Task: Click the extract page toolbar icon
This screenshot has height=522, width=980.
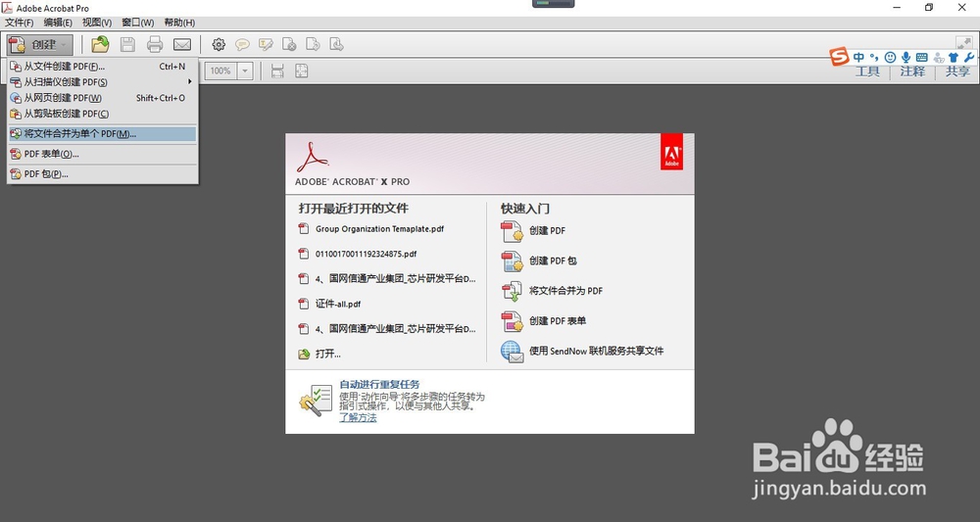Action: pos(336,44)
